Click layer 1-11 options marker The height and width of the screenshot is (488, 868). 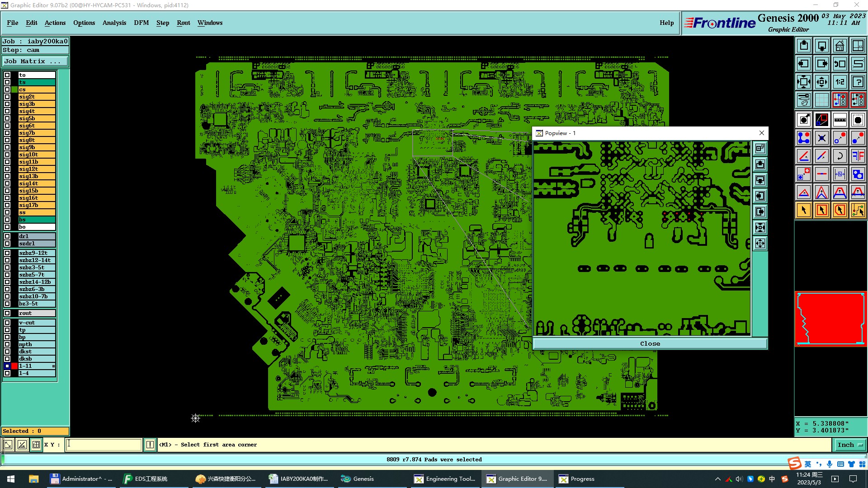[x=53, y=366]
